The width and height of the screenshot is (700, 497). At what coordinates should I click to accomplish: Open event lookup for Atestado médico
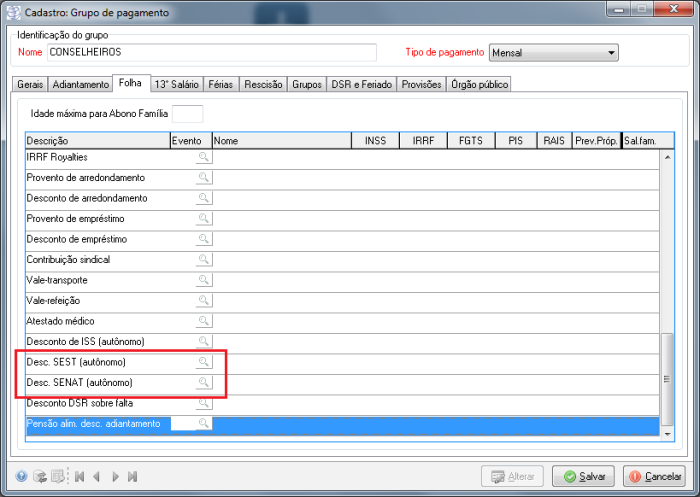coord(203,321)
